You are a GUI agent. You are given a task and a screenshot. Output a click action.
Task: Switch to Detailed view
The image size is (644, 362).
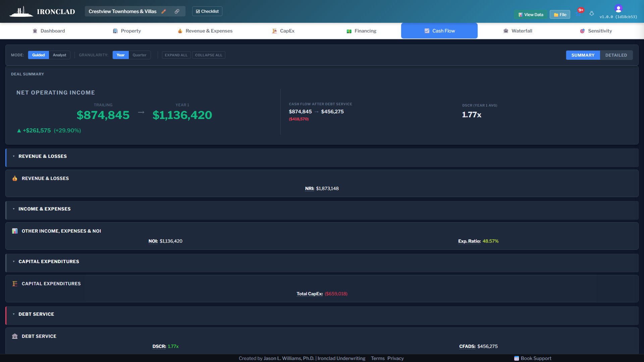tap(616, 55)
